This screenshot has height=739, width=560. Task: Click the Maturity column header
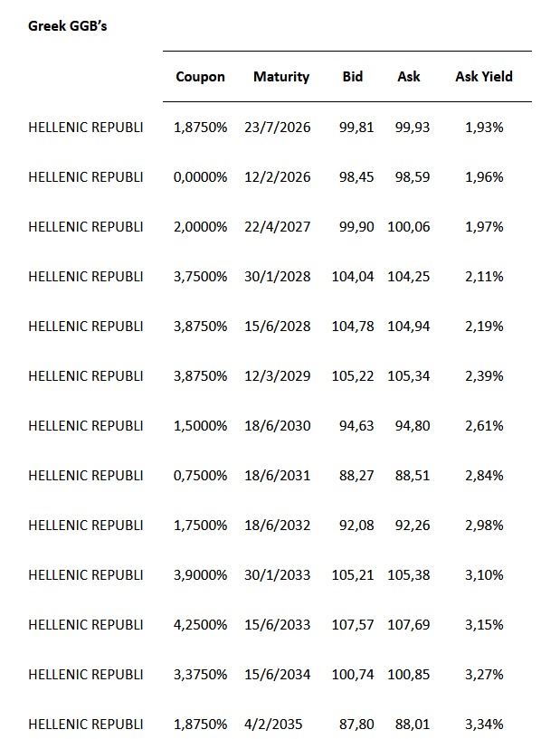click(x=280, y=77)
